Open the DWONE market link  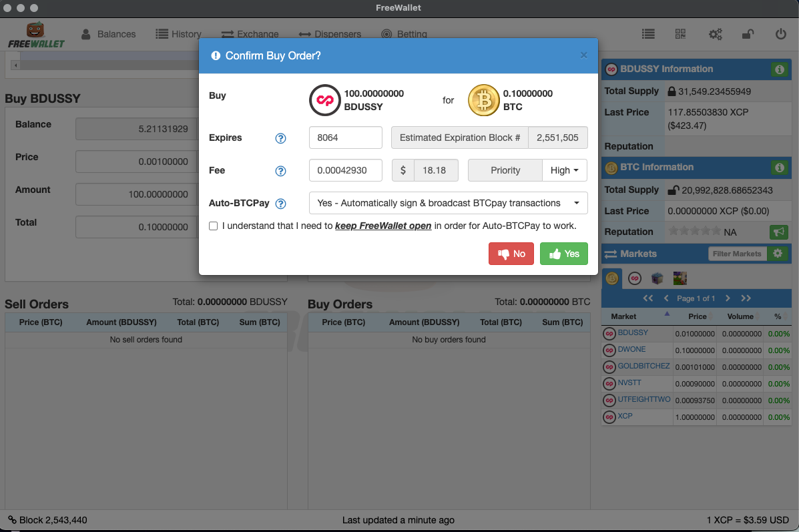pyautogui.click(x=631, y=349)
